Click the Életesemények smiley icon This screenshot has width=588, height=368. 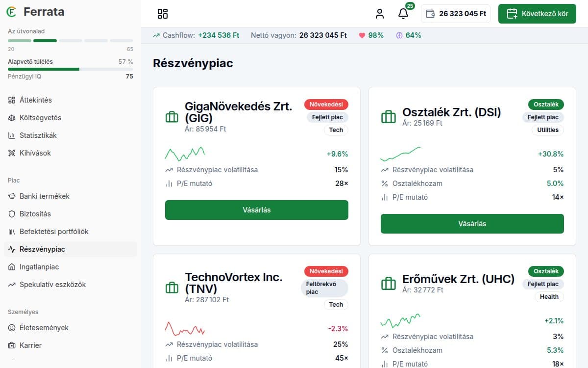pyautogui.click(x=12, y=328)
